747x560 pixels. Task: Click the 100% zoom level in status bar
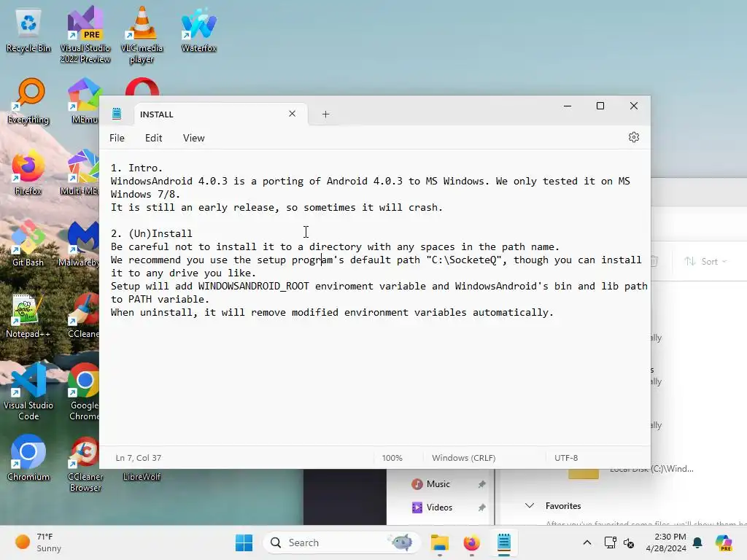point(392,458)
